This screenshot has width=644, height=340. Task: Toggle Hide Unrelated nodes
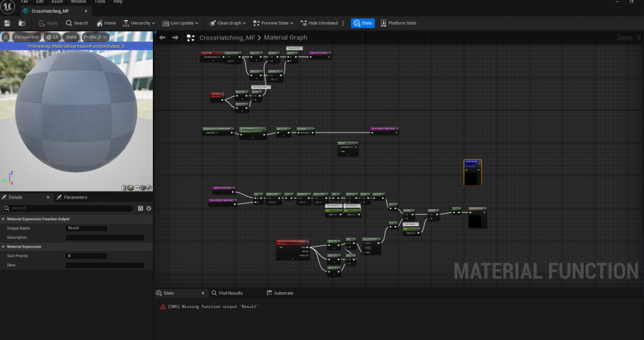319,23
